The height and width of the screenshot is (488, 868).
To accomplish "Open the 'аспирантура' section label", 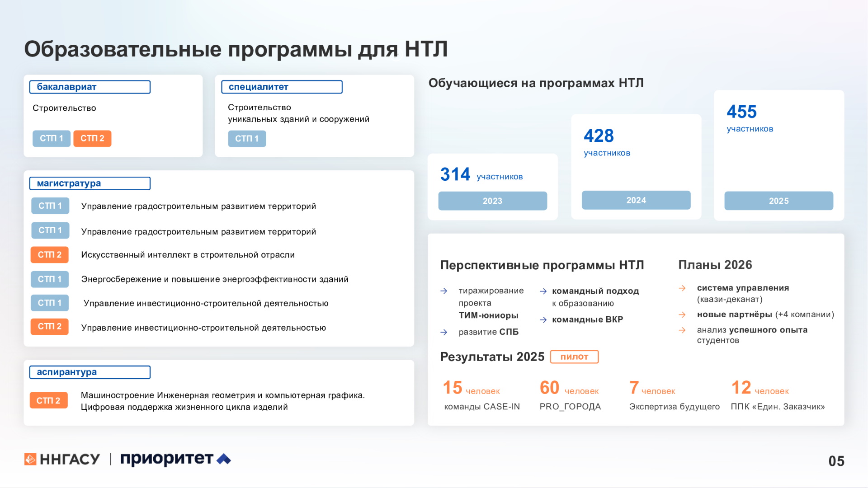I will tap(90, 372).
